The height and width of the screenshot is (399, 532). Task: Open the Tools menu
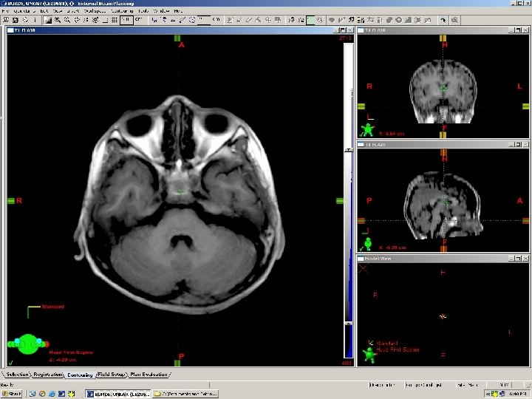click(143, 11)
